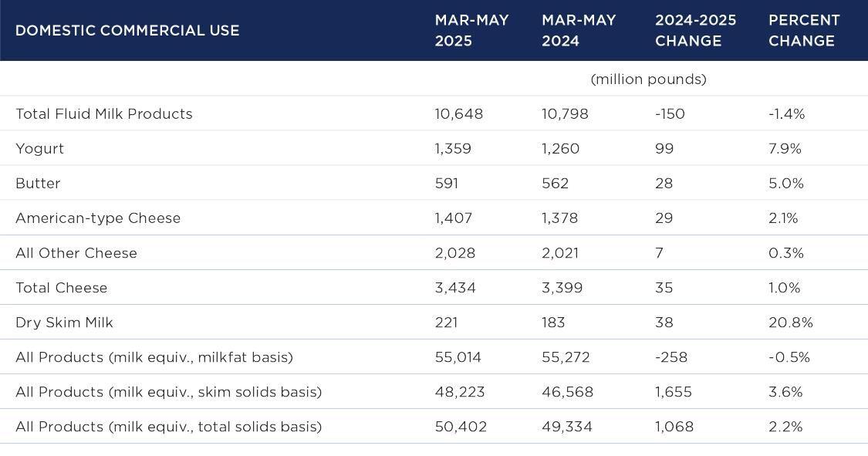Click the Yogurt row label

(x=40, y=149)
